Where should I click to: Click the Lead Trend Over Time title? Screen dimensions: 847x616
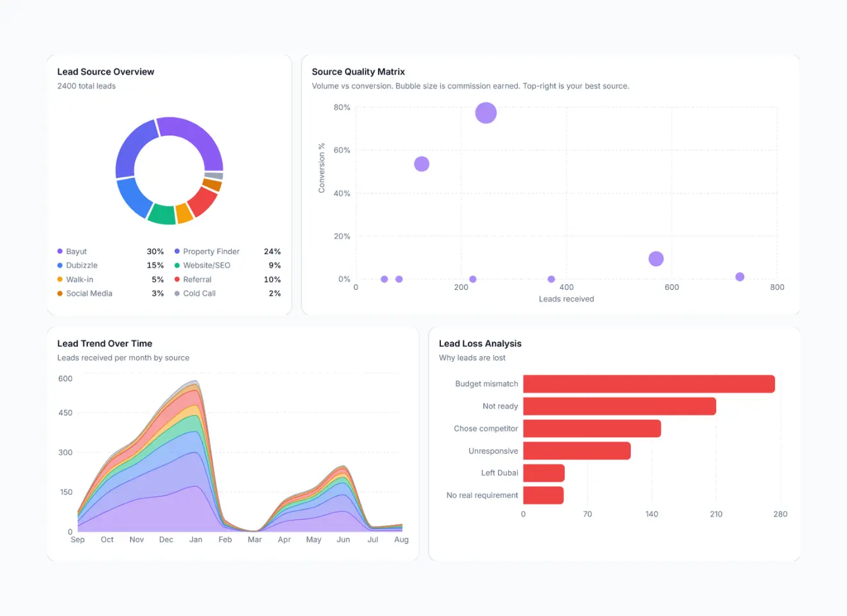pos(105,344)
